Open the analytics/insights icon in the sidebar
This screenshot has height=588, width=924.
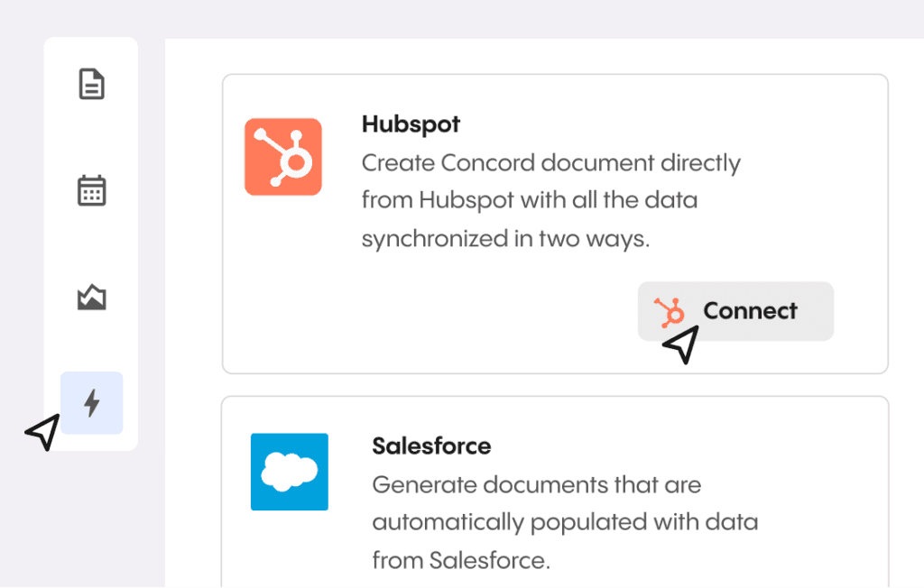(90, 297)
